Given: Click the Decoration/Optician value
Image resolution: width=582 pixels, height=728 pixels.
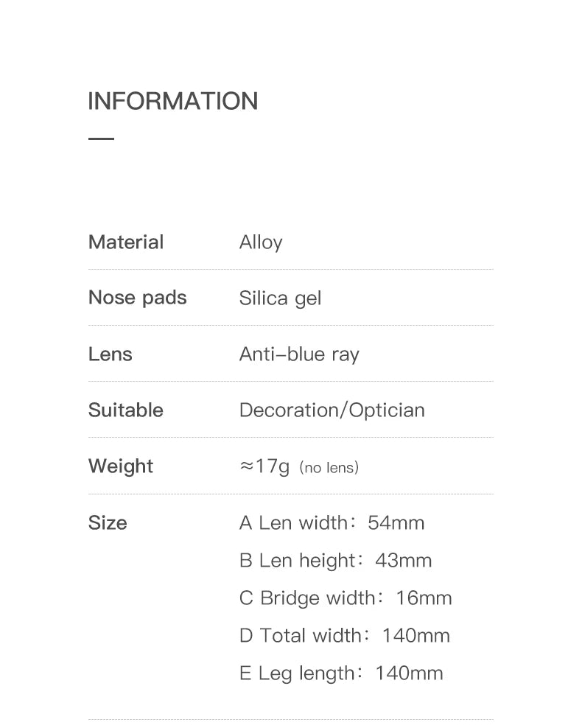Looking at the screenshot, I should coord(332,410).
